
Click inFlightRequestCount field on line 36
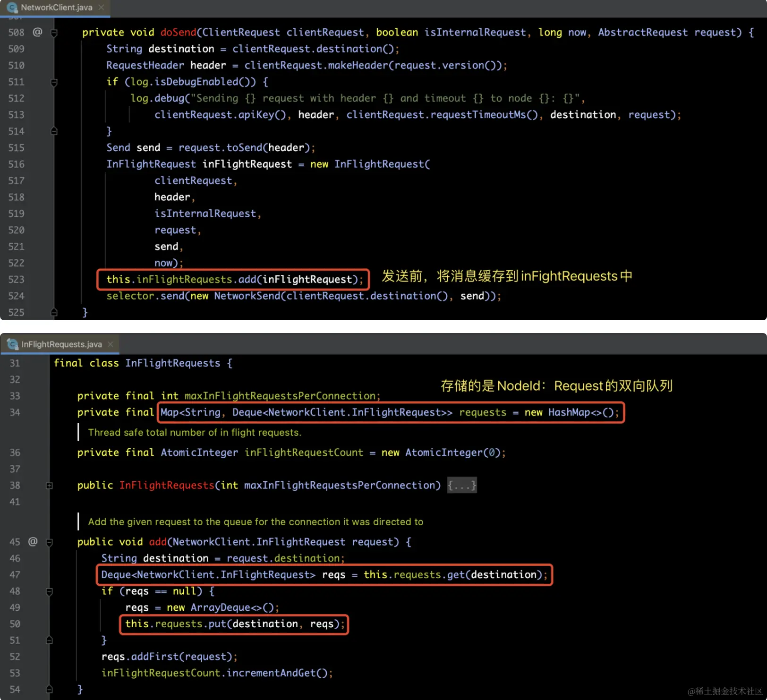[304, 452]
